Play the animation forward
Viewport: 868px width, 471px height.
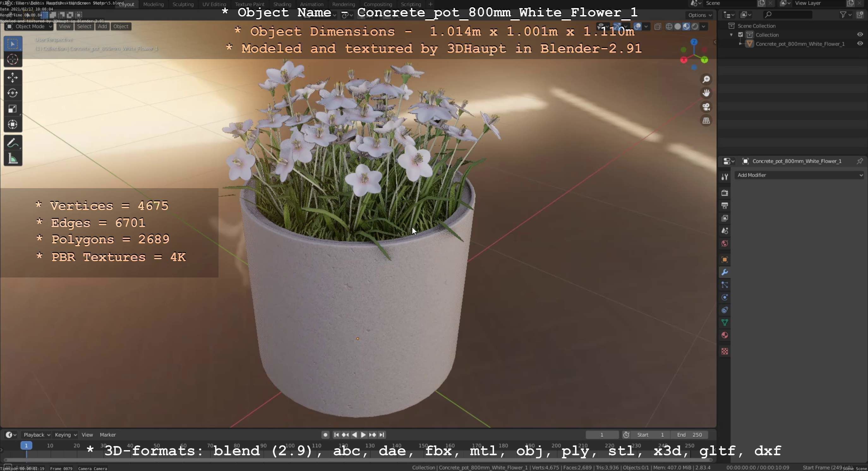click(363, 435)
